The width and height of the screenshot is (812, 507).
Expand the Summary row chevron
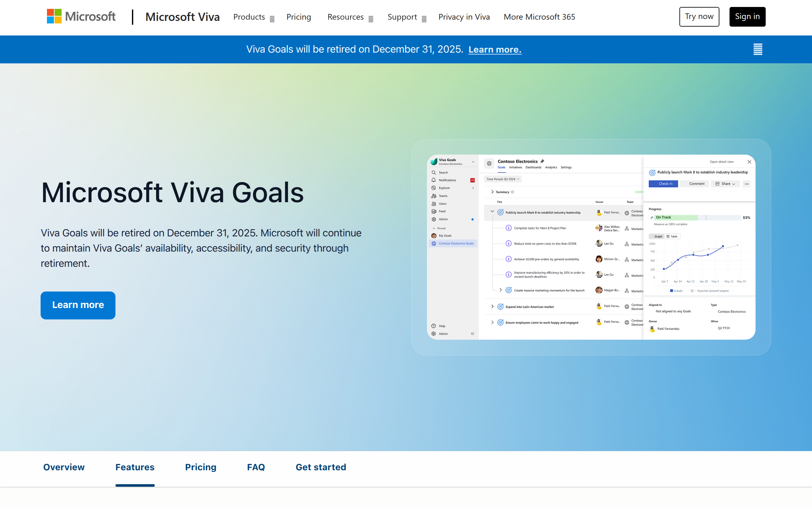(x=492, y=192)
